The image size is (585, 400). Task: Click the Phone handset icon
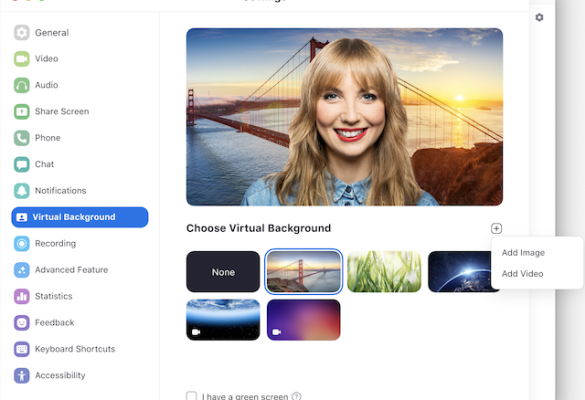tap(22, 138)
